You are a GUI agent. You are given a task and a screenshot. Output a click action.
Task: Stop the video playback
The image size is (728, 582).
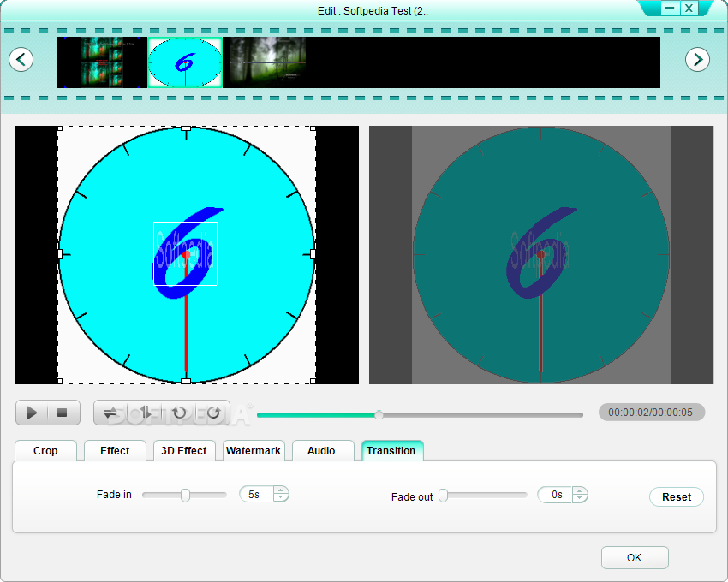(x=63, y=413)
